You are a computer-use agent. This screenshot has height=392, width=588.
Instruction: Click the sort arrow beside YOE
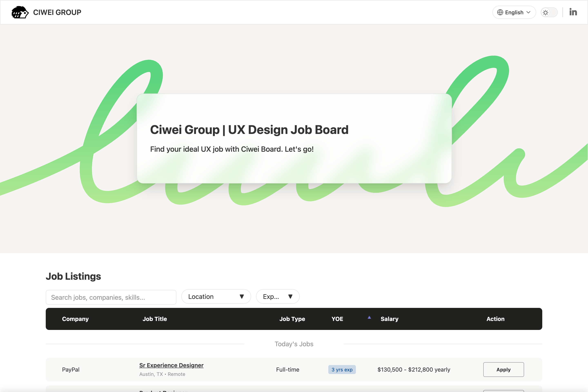369,317
